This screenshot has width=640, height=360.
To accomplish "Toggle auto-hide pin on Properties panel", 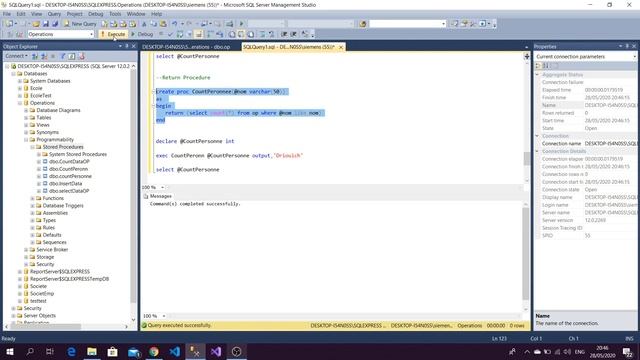I will 627,46.
